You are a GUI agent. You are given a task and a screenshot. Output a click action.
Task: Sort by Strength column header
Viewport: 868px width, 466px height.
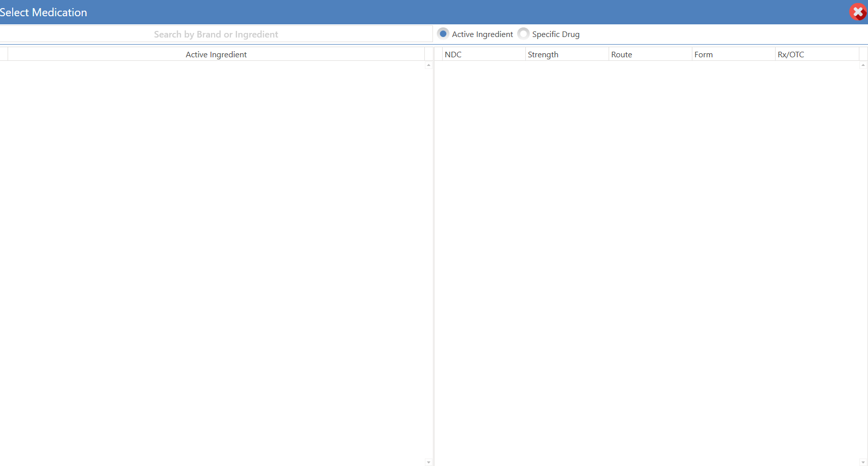567,54
